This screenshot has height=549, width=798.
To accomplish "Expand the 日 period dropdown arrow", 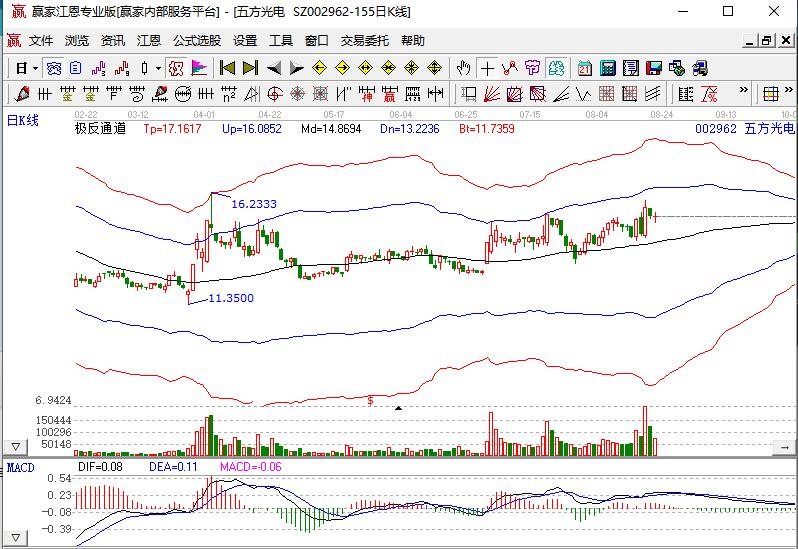I will coord(35,68).
